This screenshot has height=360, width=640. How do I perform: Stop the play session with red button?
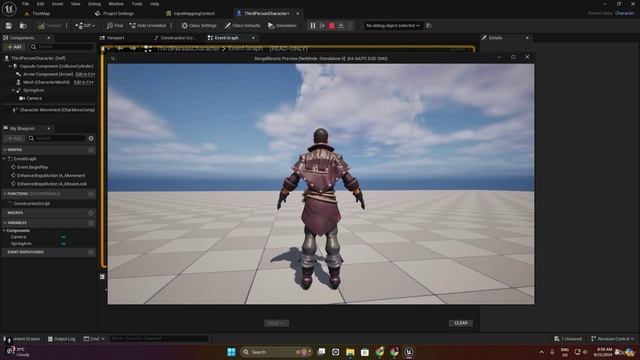coord(332,26)
